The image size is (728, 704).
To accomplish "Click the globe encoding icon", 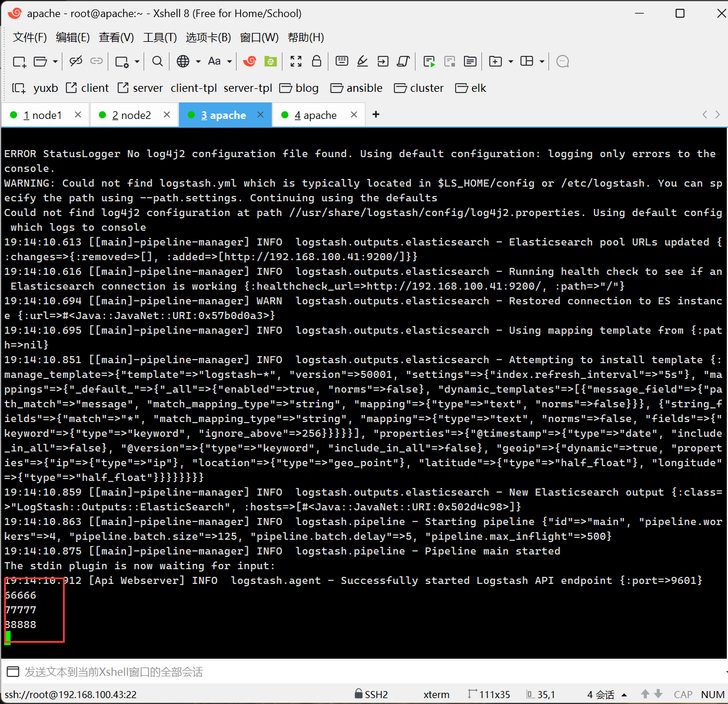I will click(x=183, y=61).
